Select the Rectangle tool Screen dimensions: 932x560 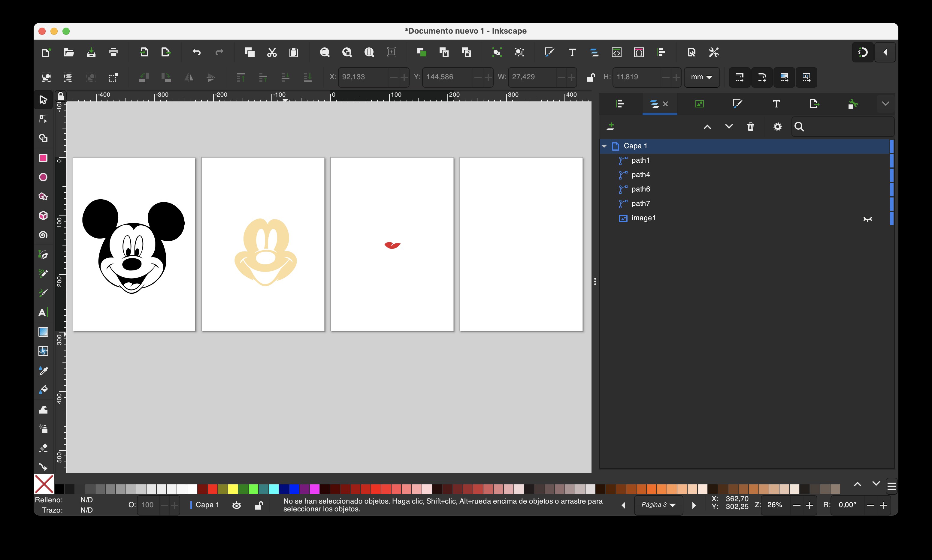click(43, 158)
